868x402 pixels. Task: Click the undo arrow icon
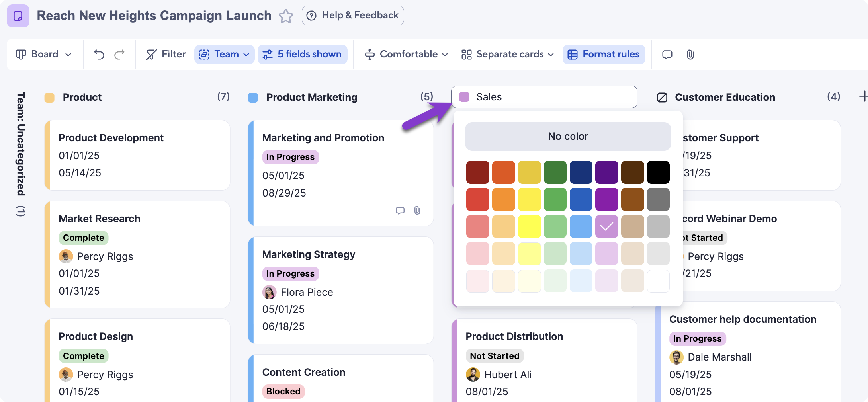click(x=99, y=54)
